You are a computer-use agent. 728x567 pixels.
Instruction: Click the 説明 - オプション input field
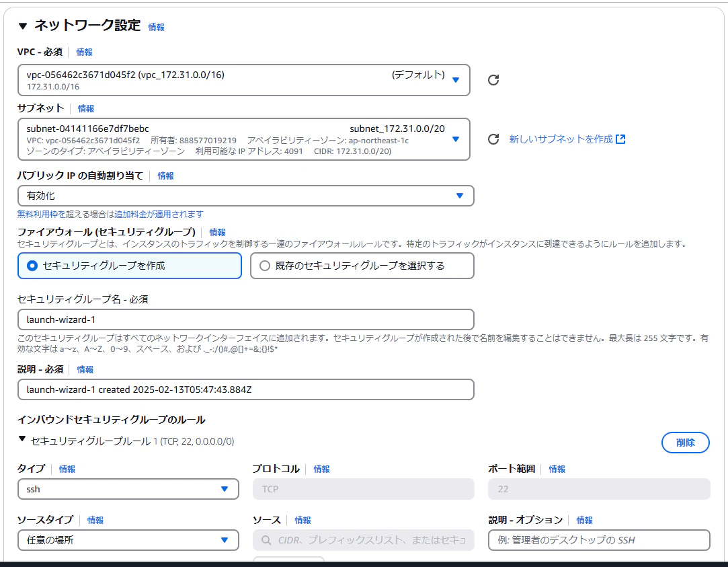pyautogui.click(x=599, y=540)
